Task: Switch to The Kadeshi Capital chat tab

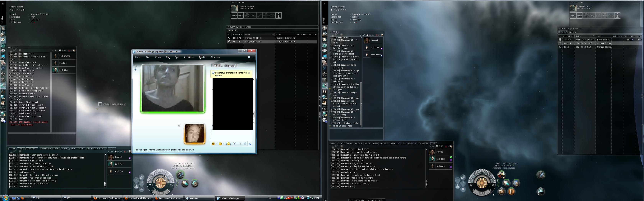Action: 96,149
